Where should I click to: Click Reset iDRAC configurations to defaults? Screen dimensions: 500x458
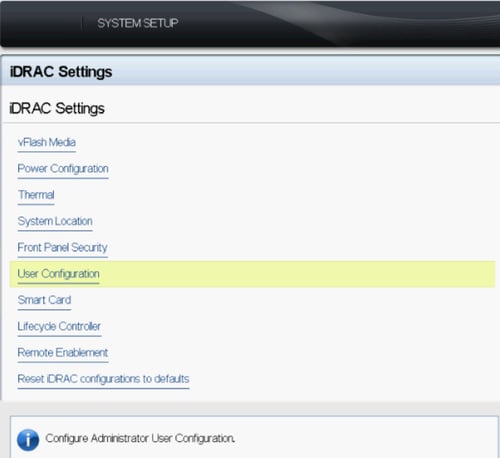point(103,379)
